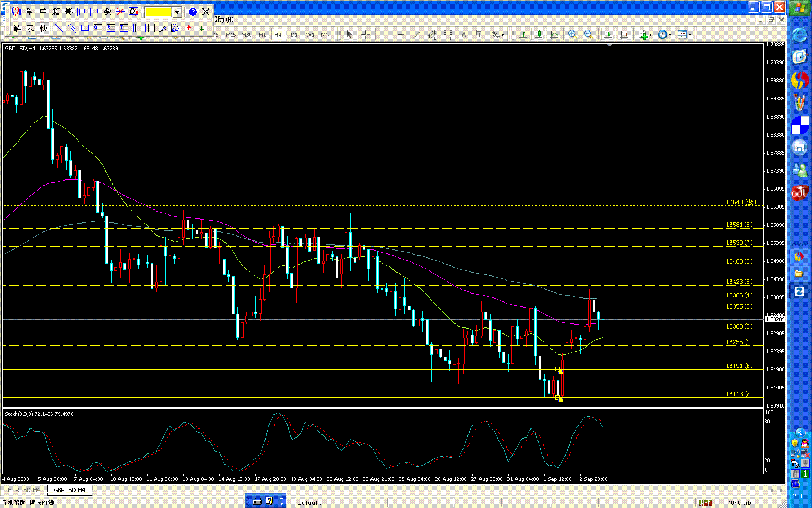Click the 7:12 system clock
This screenshot has width=812, height=508.
(800, 497)
